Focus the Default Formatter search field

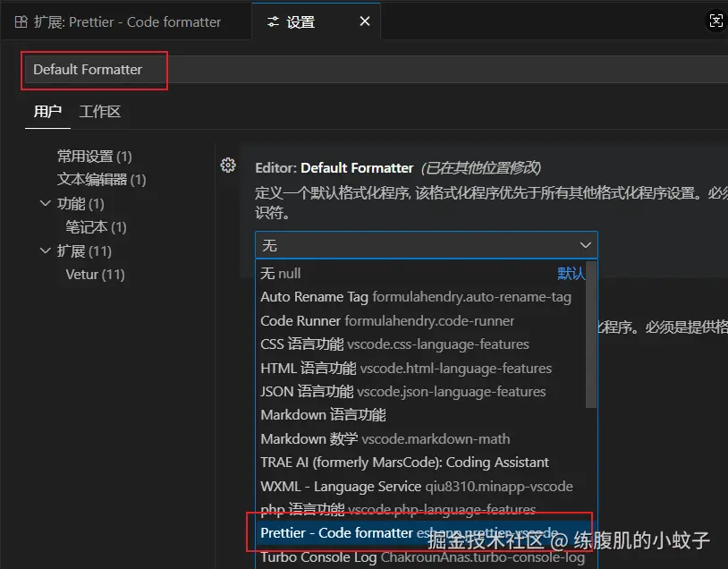pos(376,70)
